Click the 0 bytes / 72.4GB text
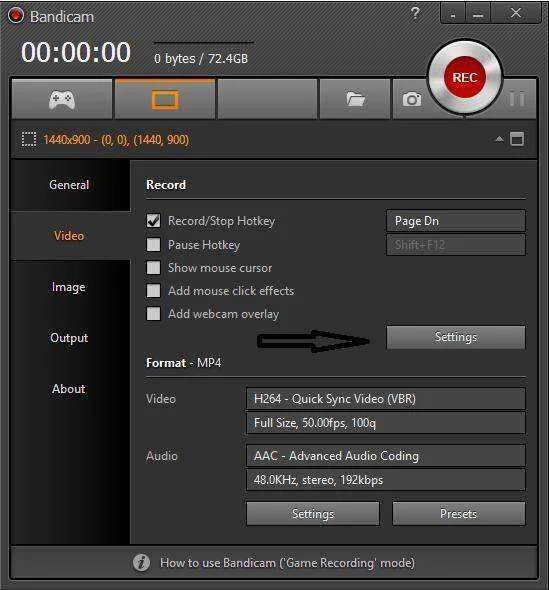The height and width of the screenshot is (590, 549). coord(201,58)
